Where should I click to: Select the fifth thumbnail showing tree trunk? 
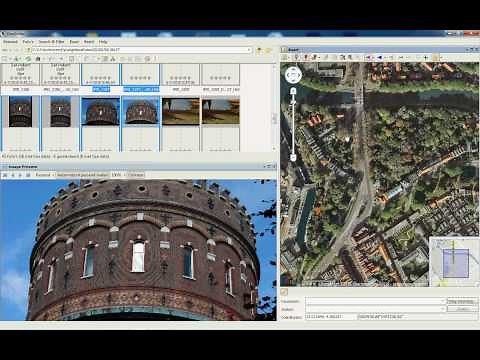pyautogui.click(x=181, y=111)
